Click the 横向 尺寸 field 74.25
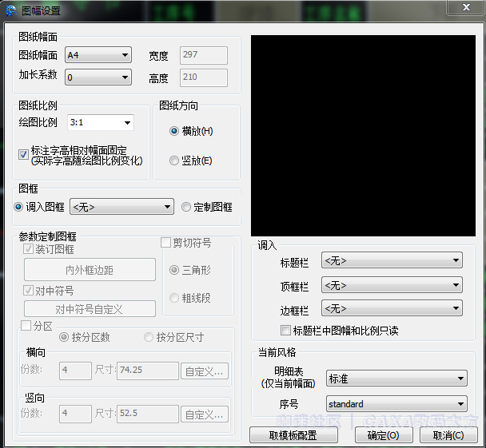The width and height of the screenshot is (486, 448). pyautogui.click(x=148, y=371)
